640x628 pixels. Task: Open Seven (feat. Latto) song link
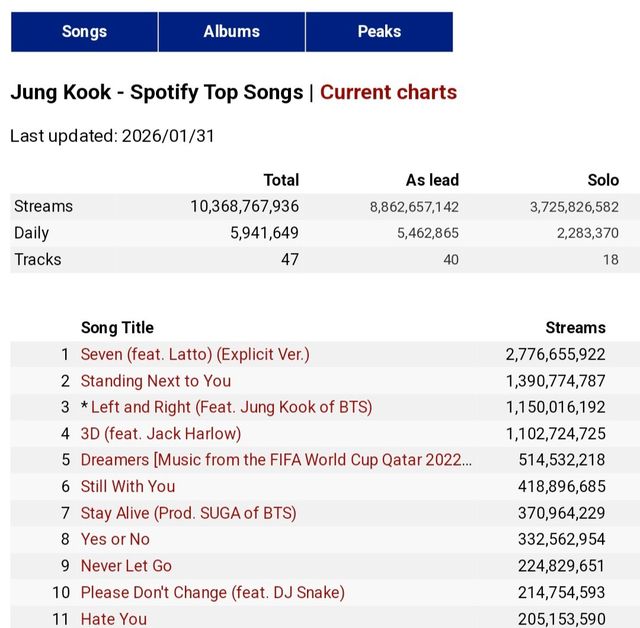195,354
